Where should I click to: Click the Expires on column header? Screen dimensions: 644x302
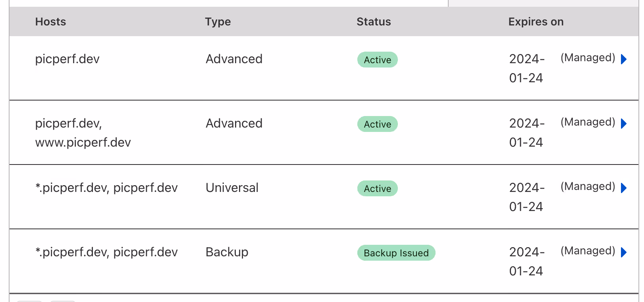tap(536, 21)
